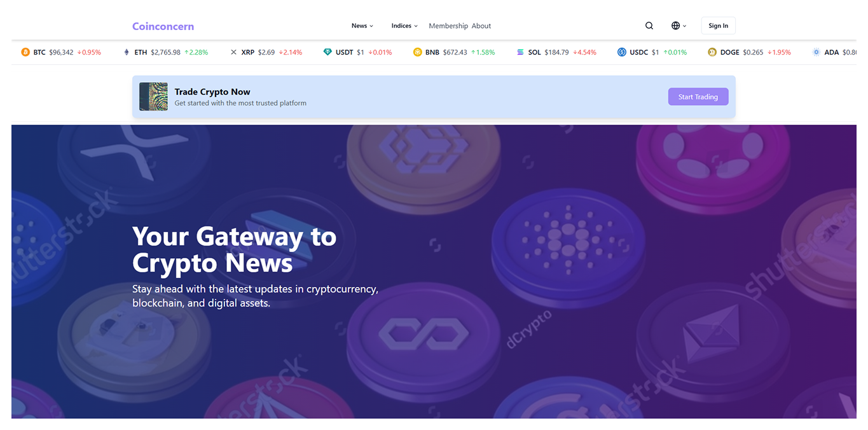The image size is (868, 430).
Task: Expand the News dropdown menu
Action: [362, 26]
